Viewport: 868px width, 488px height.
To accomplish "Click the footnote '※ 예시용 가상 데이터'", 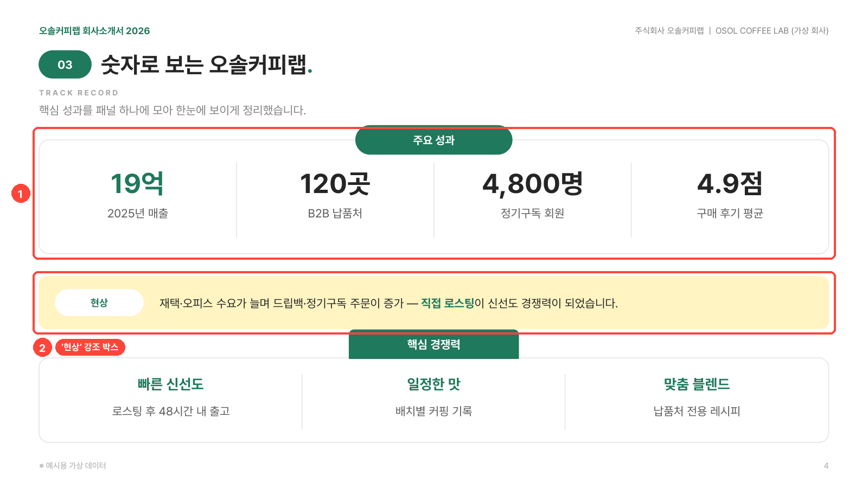I will [73, 466].
